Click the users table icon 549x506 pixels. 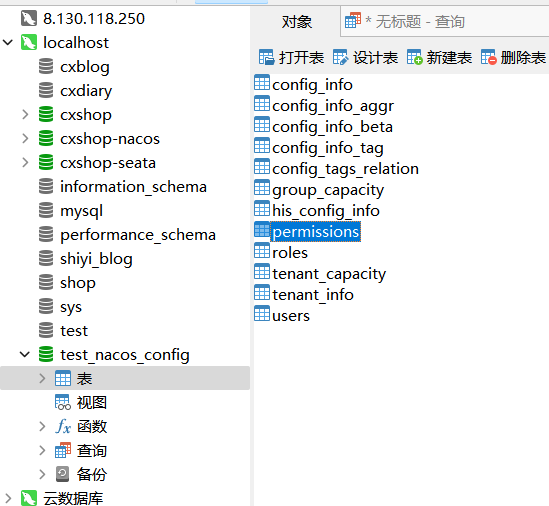point(262,314)
